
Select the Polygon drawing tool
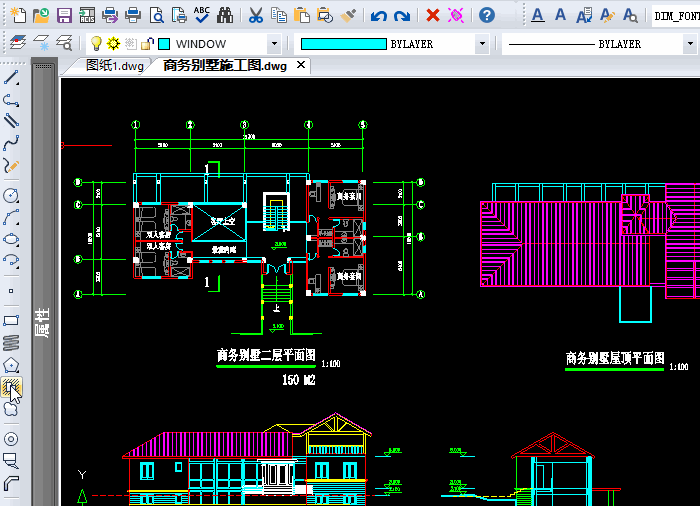click(11, 365)
